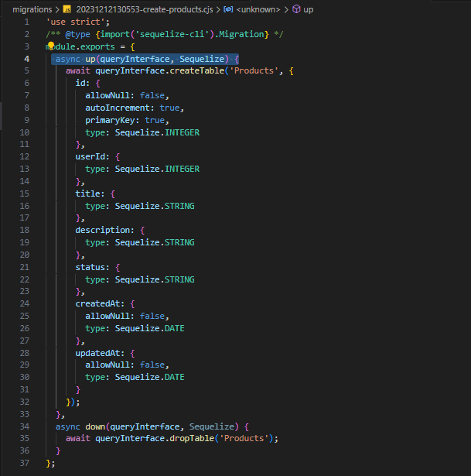The width and height of the screenshot is (471, 476).
Task: Click 'primaryKey' property on line 9
Action: tap(110, 120)
